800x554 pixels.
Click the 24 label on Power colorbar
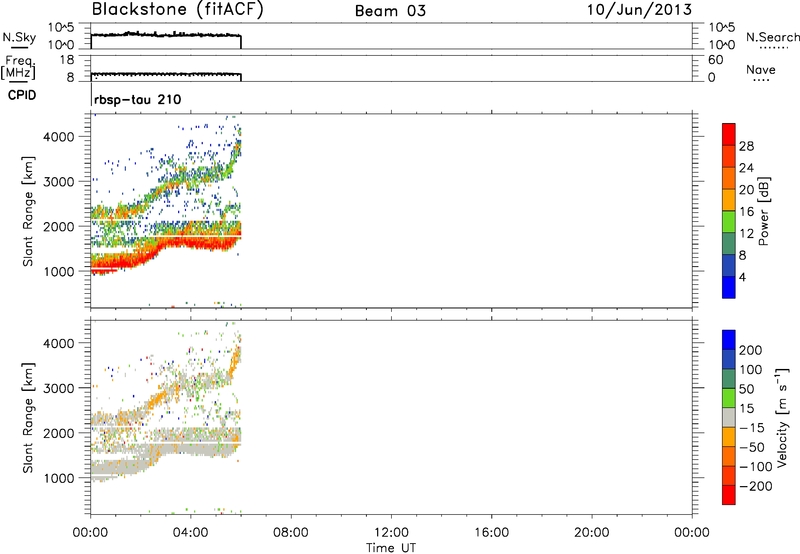(746, 168)
